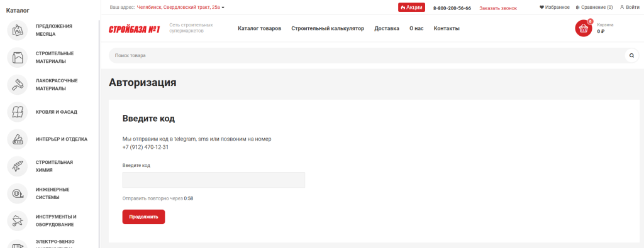Click the phone number +7 (912) 470-12-31
The width and height of the screenshot is (644, 248).
[145, 147]
